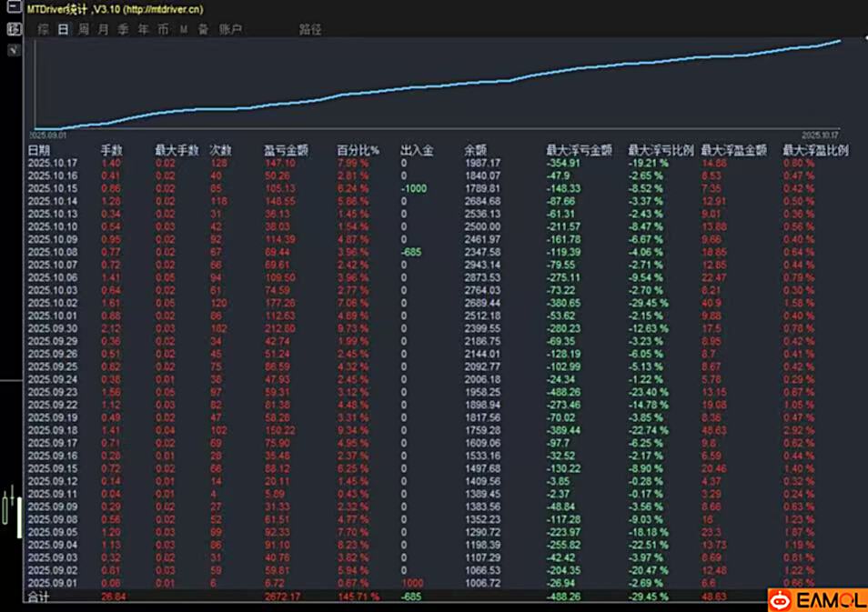Click the 盈亏金额 column header
The height and width of the screenshot is (612, 868).
(286, 150)
